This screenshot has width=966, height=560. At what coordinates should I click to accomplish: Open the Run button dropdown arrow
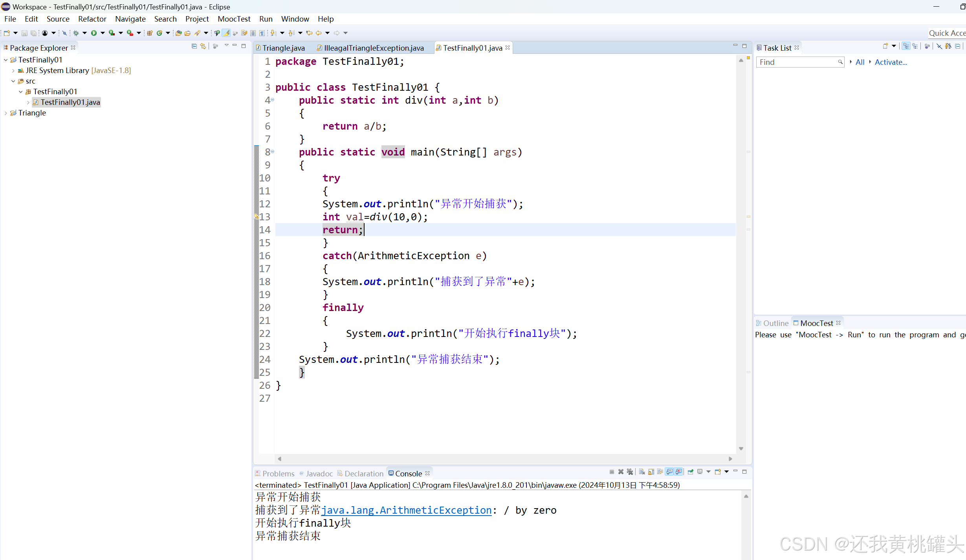pos(103,33)
